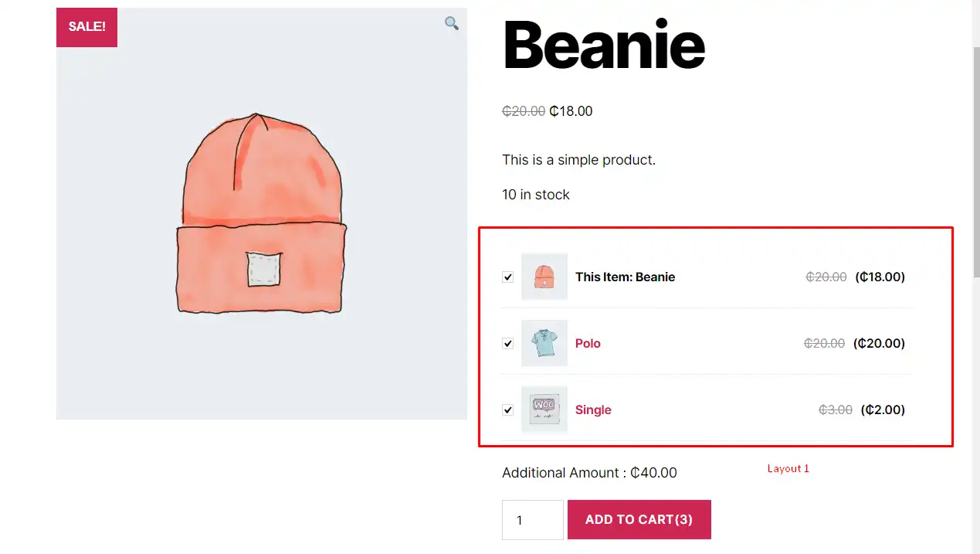Image resolution: width=980 pixels, height=554 pixels.
Task: Click the Beanie thumbnail in bundle list
Action: [x=544, y=277]
